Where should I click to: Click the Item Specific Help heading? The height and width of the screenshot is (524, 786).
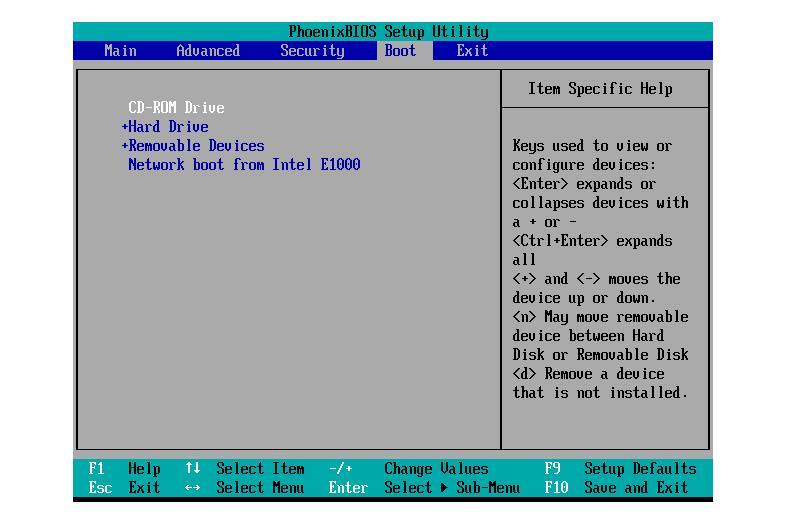coord(600,89)
